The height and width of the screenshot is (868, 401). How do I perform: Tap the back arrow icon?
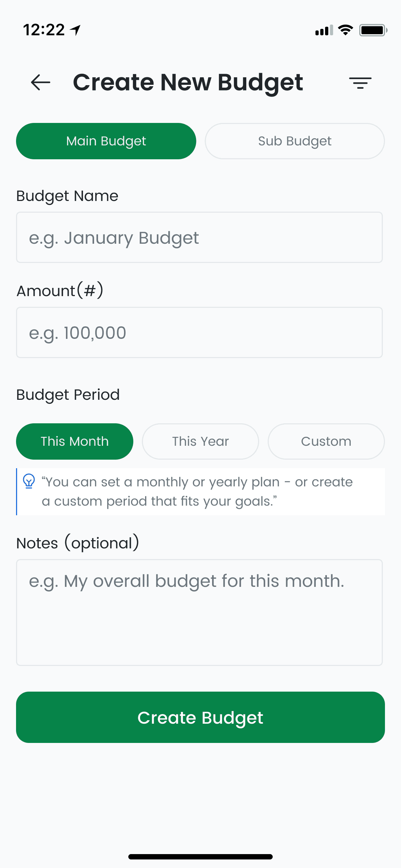(x=41, y=82)
